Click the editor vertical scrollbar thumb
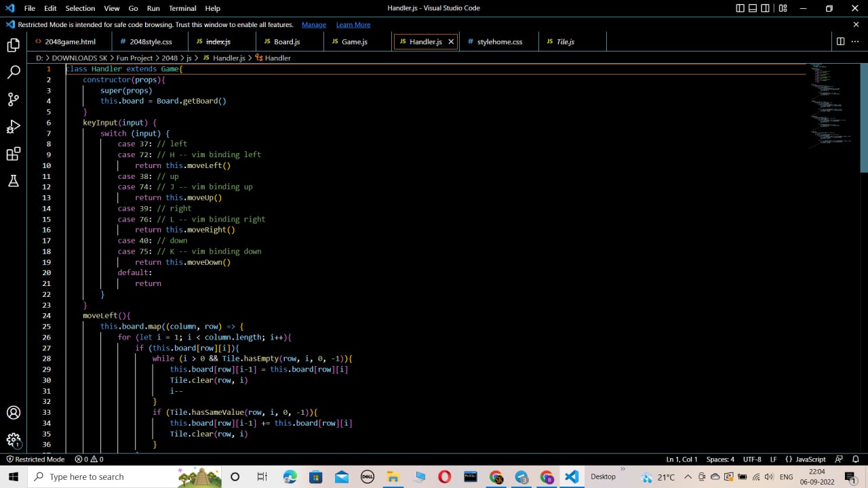The width and height of the screenshot is (868, 488). point(864,117)
